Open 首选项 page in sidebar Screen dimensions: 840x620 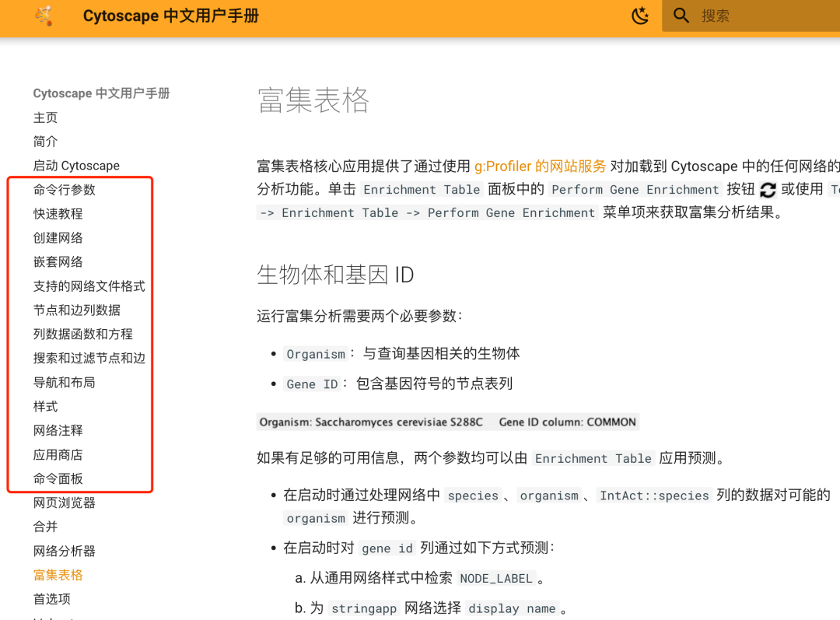51,600
